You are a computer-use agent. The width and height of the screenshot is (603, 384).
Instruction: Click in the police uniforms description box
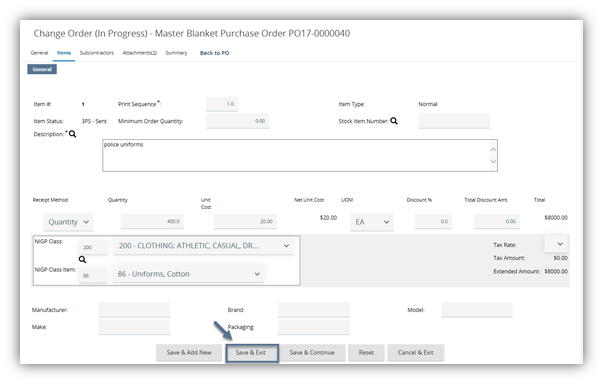(300, 155)
